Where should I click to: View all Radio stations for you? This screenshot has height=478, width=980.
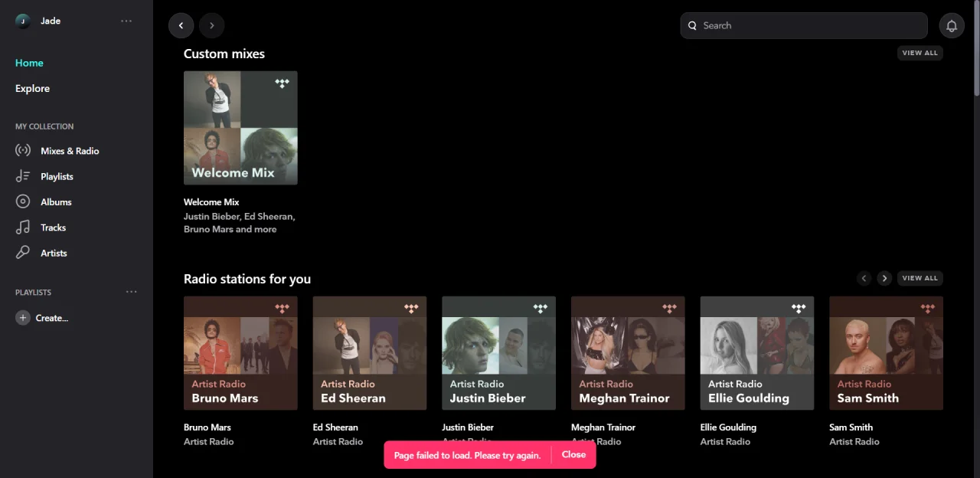click(x=920, y=278)
